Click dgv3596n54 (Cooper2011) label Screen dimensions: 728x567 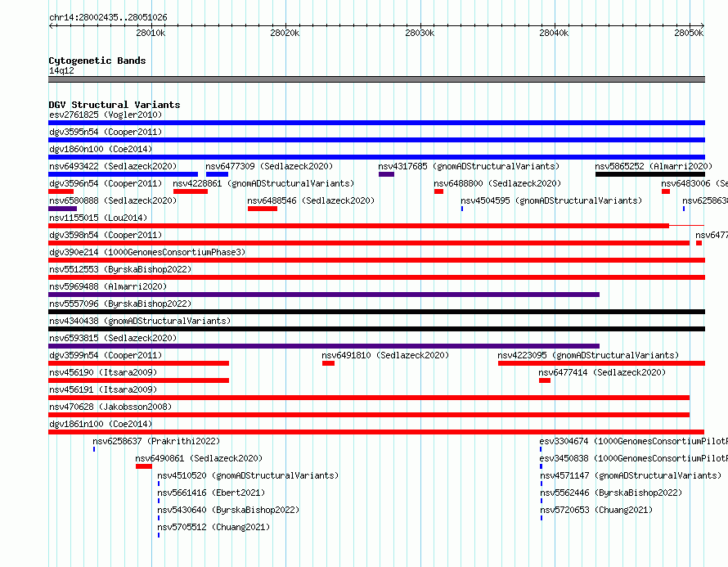tap(106, 183)
